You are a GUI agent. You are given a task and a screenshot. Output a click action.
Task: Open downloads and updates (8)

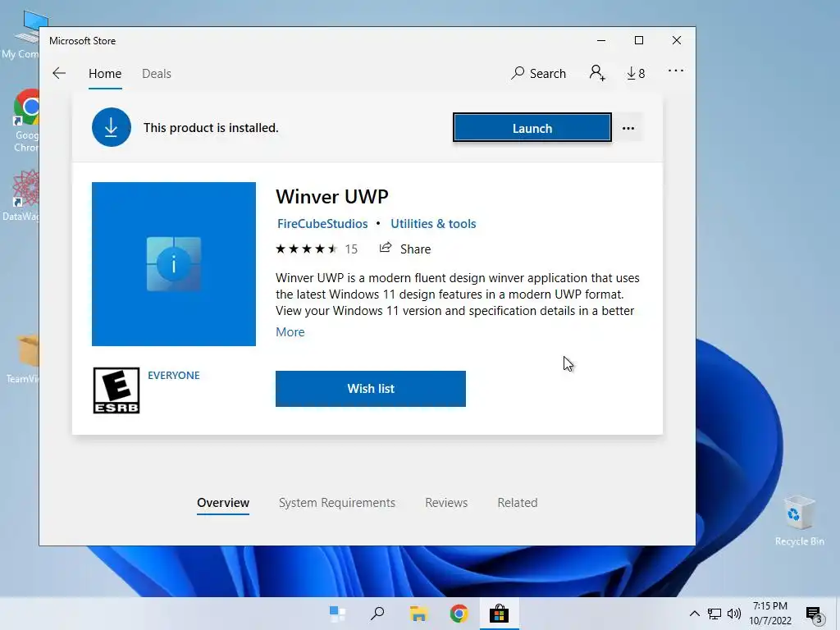point(636,73)
